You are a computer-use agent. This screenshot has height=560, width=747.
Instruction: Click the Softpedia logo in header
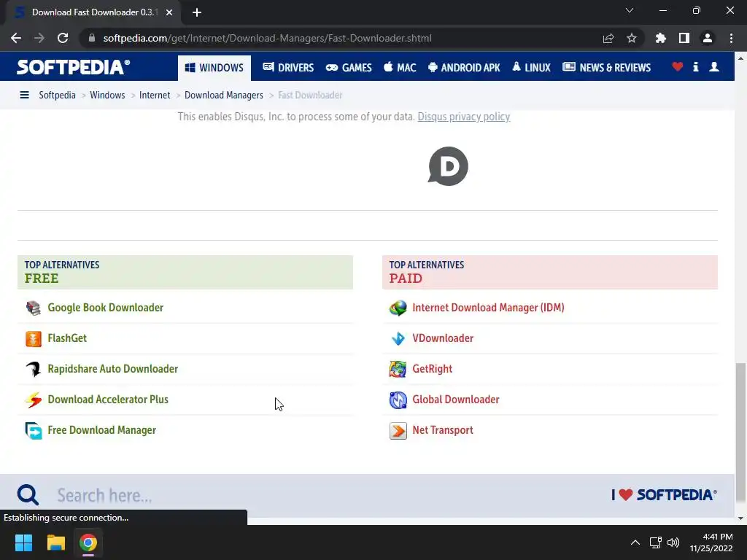pyautogui.click(x=73, y=67)
